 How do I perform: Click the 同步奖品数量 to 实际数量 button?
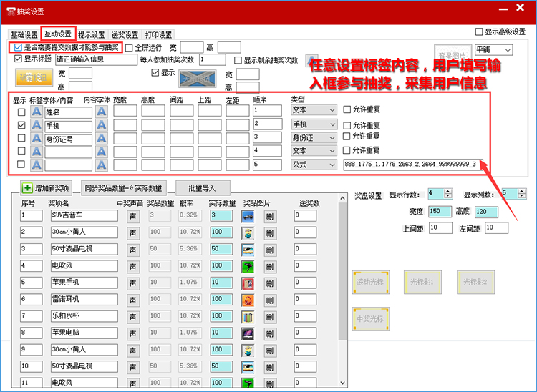pyautogui.click(x=122, y=188)
